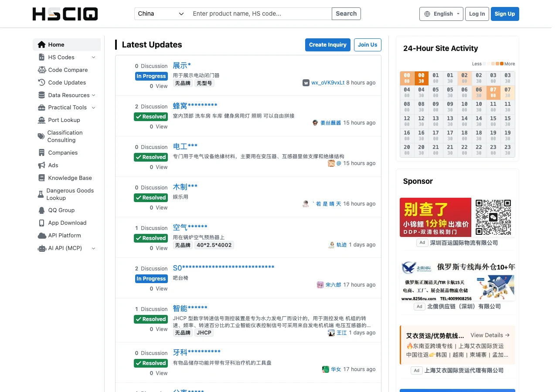Viewport: 558px width, 392px height.
Task: Open the English language dropdown
Action: [x=441, y=14]
